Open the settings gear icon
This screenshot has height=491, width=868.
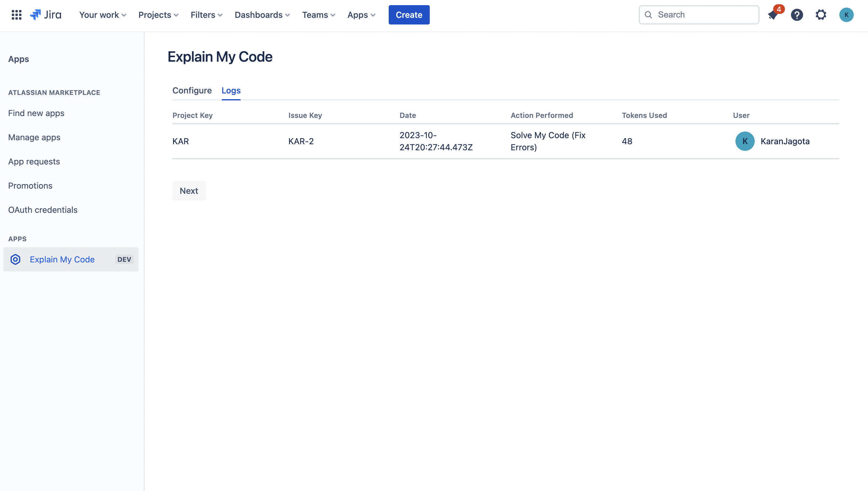pos(821,15)
